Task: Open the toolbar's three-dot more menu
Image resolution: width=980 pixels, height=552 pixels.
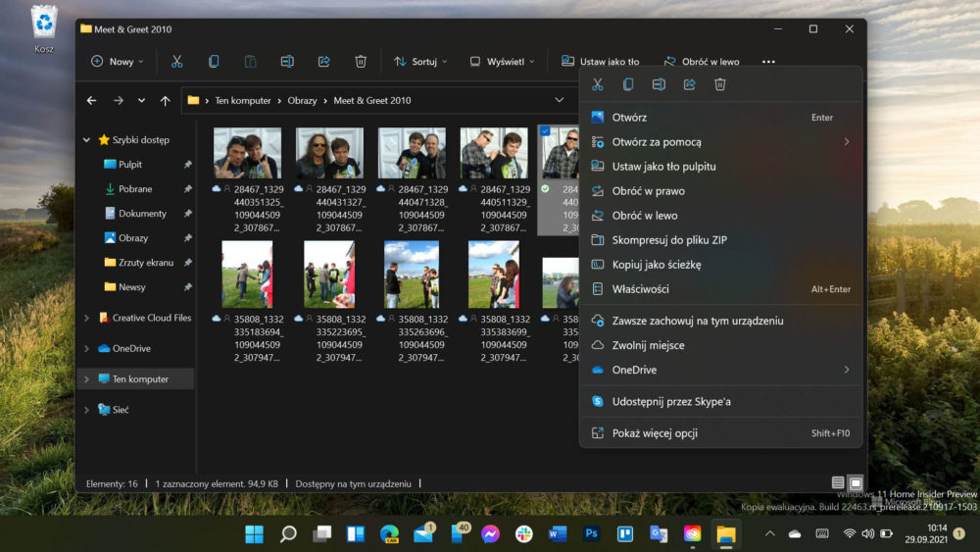Action: click(768, 61)
